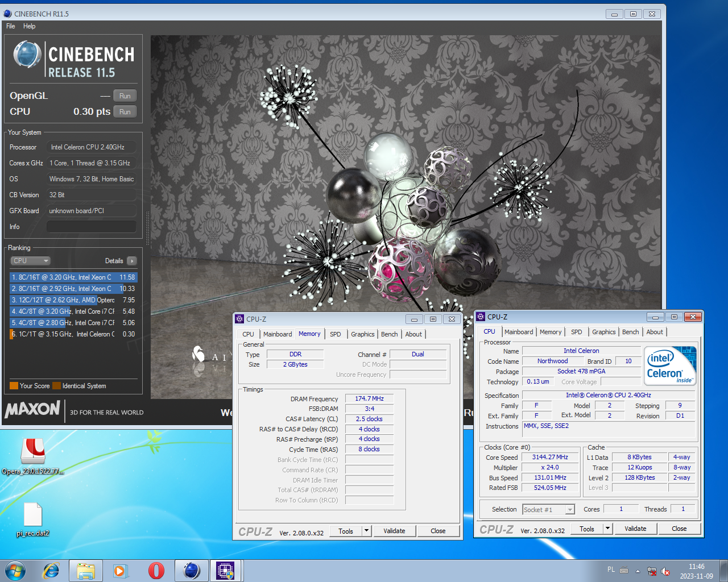Click the CPU-Z title bar icon of right window

(481, 317)
